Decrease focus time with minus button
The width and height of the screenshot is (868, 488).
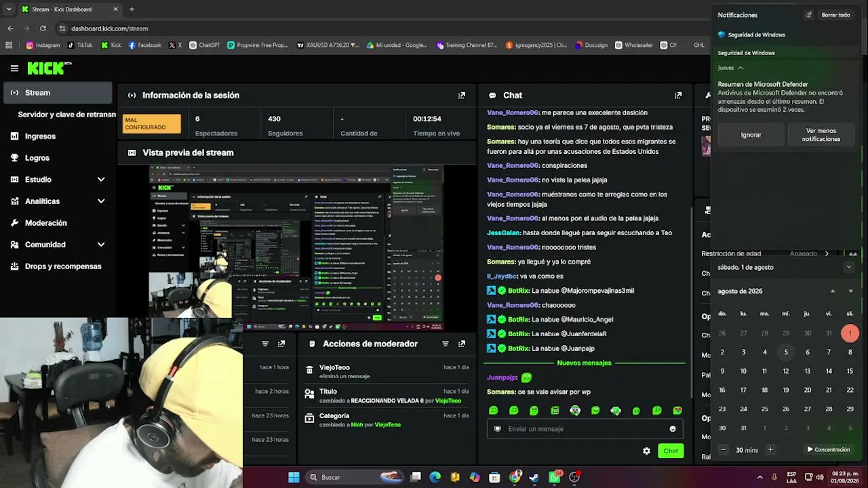point(724,449)
